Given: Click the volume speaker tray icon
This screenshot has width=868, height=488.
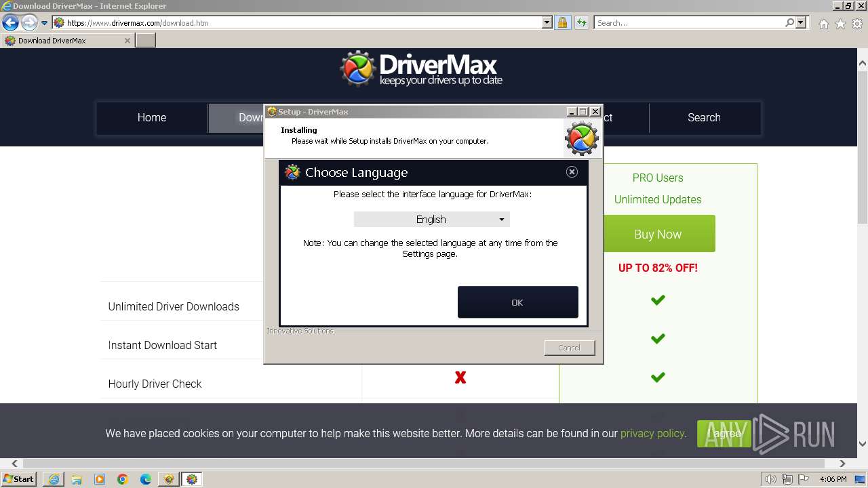Looking at the screenshot, I should tap(770, 479).
